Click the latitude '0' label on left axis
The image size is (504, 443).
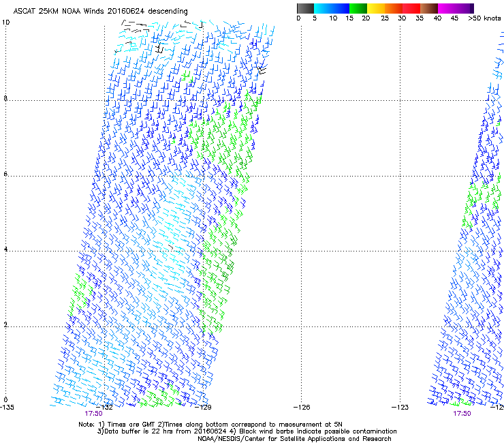click(5, 400)
